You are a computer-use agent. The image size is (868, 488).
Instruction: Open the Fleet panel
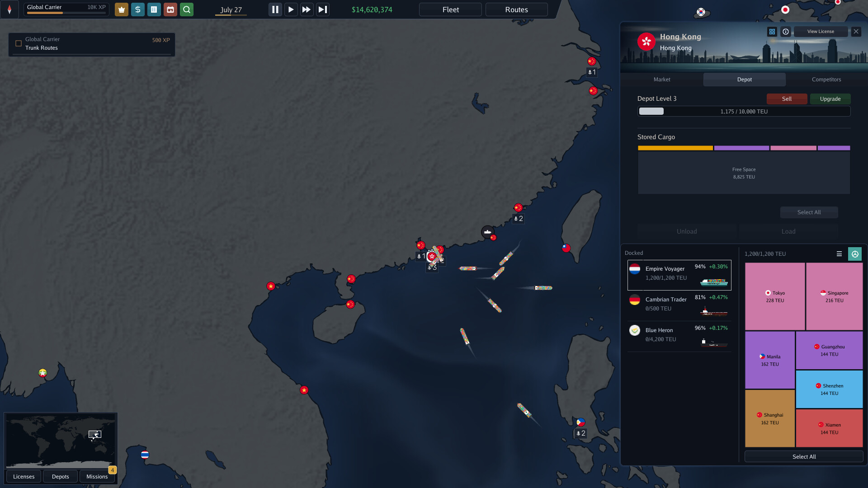pyautogui.click(x=450, y=9)
